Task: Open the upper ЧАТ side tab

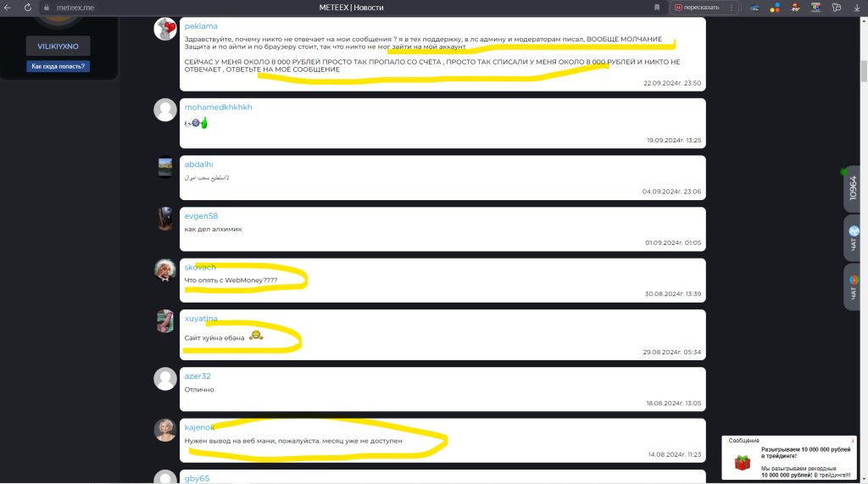Action: (x=853, y=238)
